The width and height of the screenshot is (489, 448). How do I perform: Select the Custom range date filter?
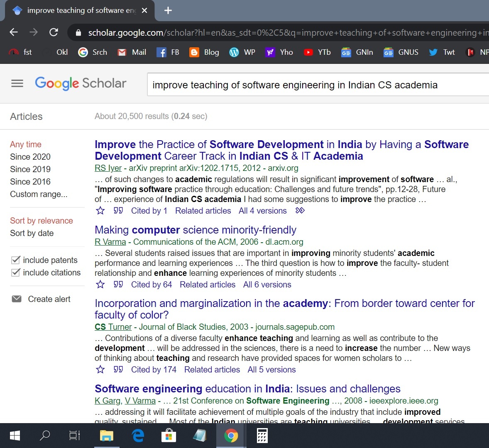tap(39, 194)
